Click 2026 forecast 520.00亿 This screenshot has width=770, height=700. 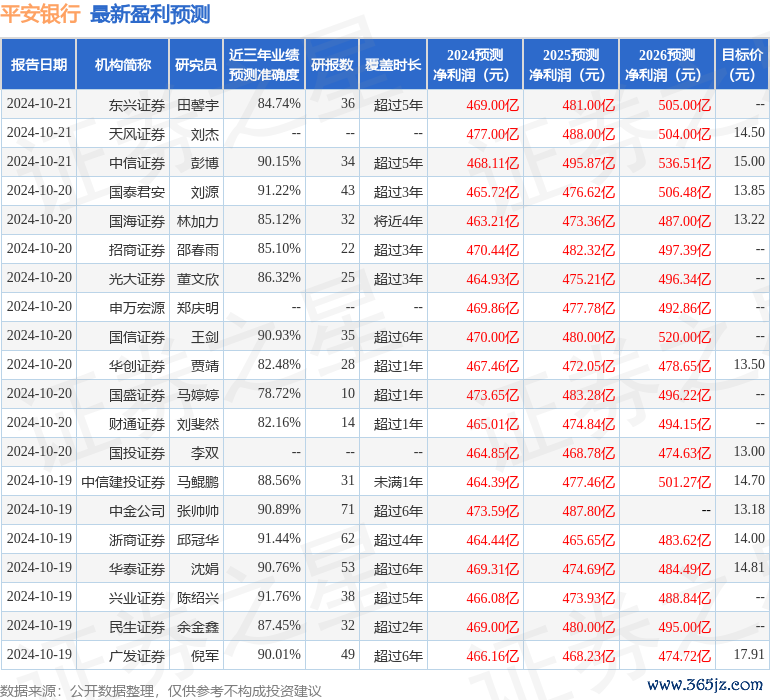pyautogui.click(x=685, y=337)
